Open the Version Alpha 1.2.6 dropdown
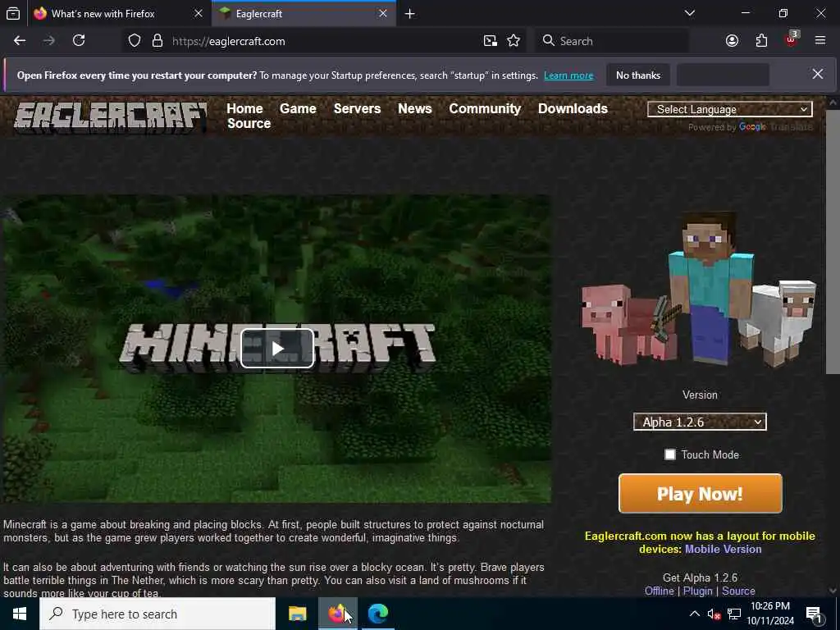Viewport: 840px width, 630px height. click(x=700, y=422)
